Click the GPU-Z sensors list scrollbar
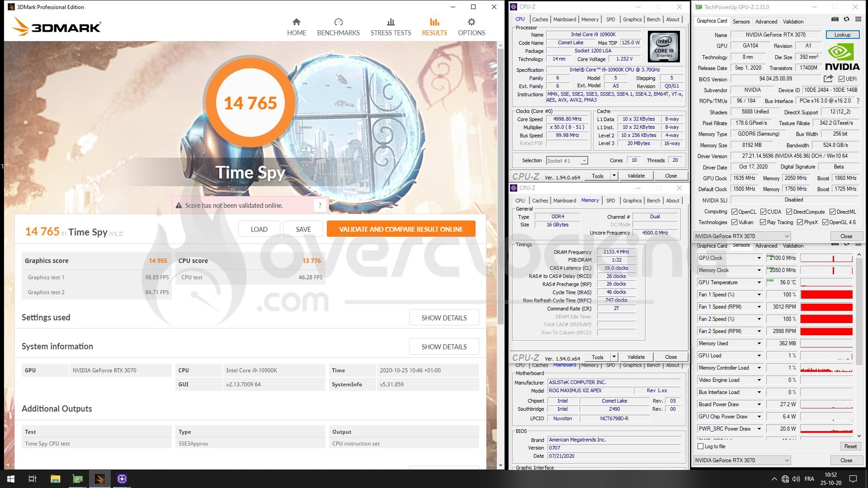 tap(859, 312)
